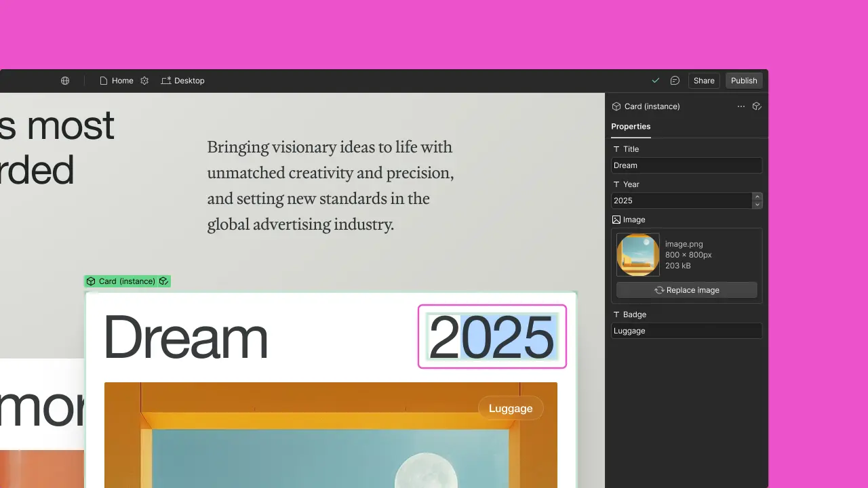Click the edit component icon in panel header

757,106
